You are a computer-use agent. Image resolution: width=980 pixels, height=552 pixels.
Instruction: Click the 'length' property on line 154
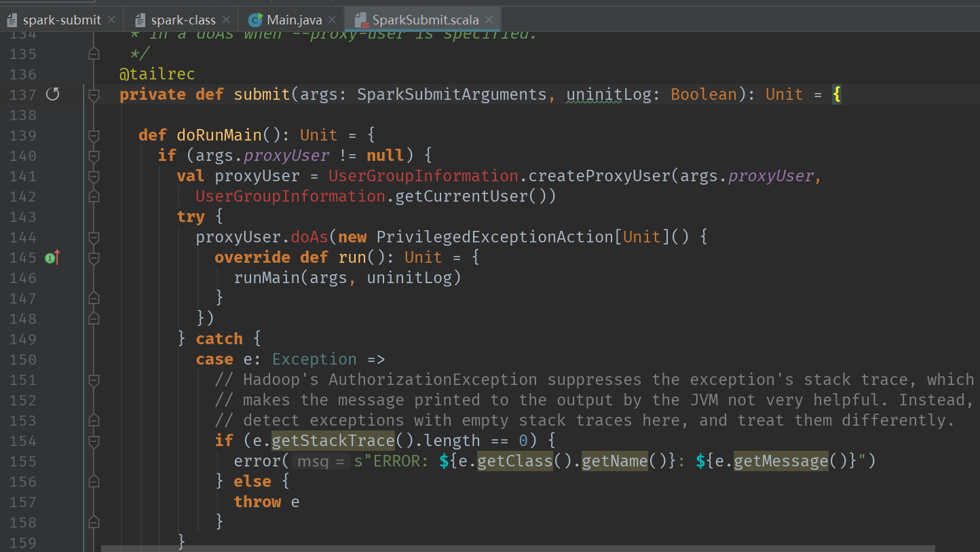click(452, 441)
